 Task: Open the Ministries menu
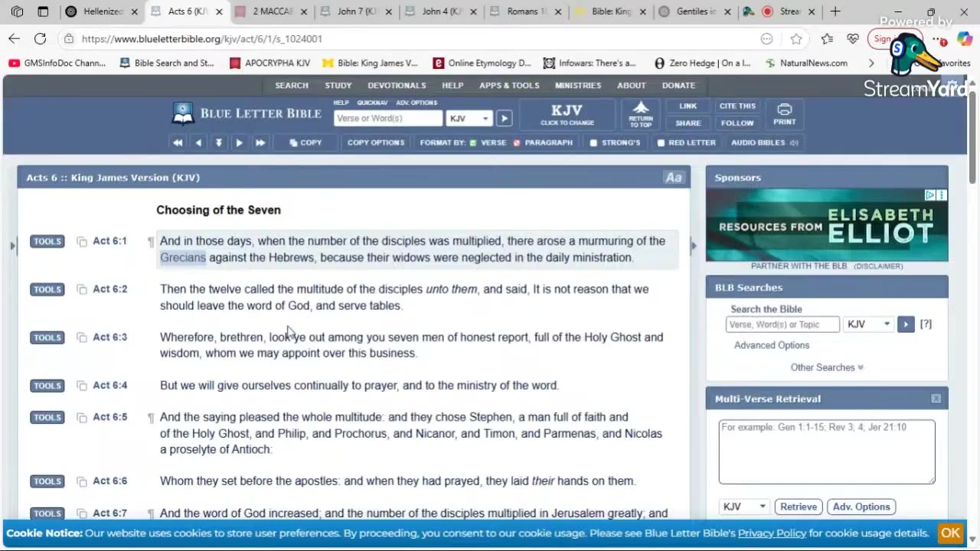click(578, 86)
